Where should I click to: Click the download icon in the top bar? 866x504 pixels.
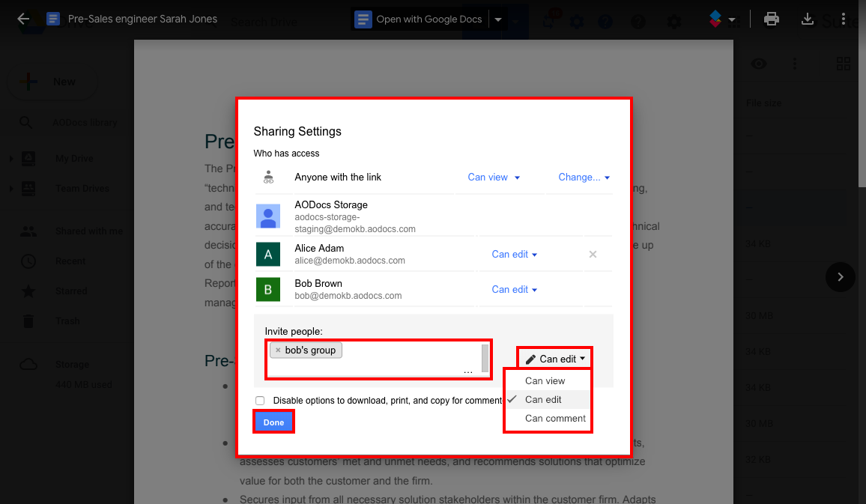808,19
